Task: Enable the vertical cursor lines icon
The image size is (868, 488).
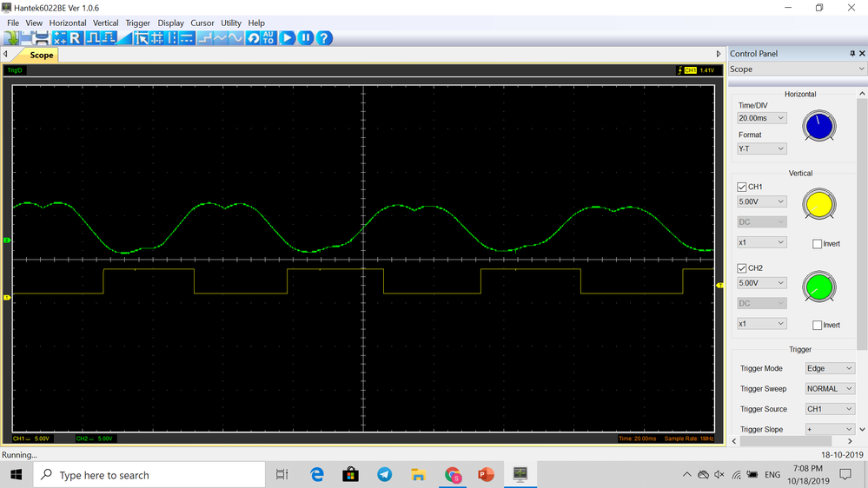Action: click(172, 37)
